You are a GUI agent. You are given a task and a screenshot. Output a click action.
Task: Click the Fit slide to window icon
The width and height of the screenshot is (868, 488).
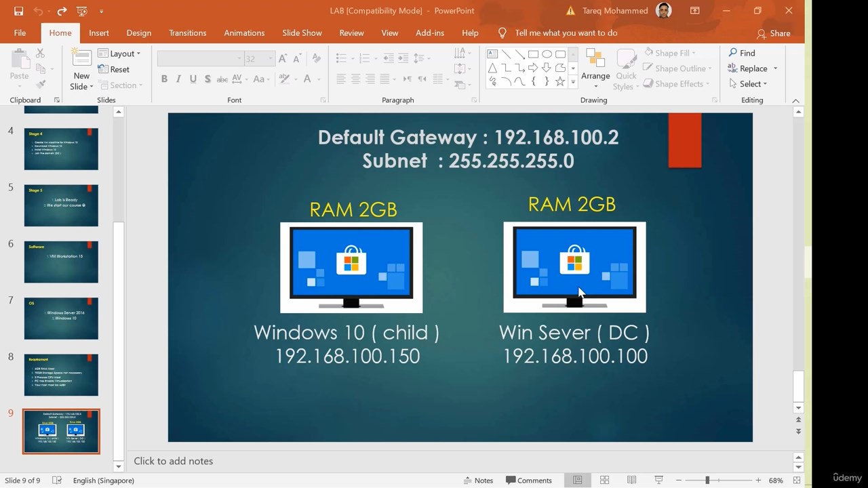(797, 480)
